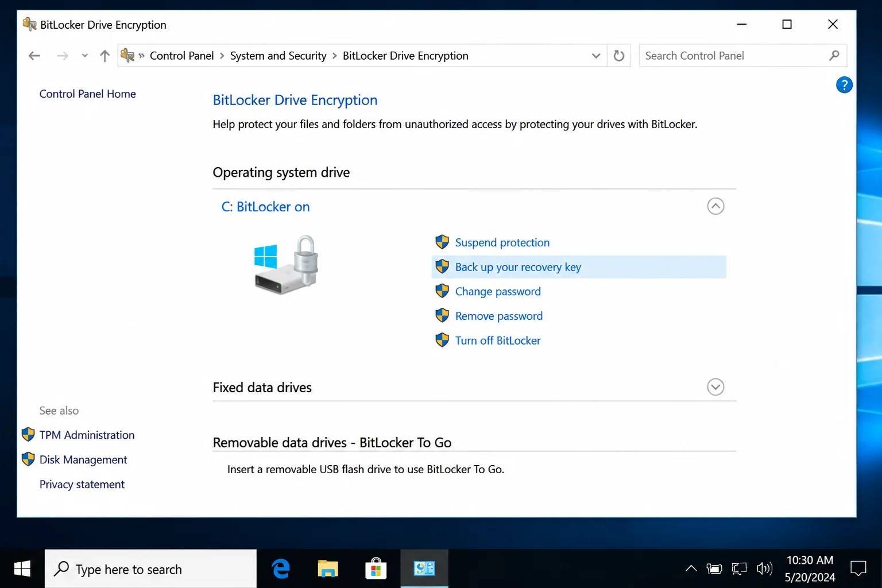The height and width of the screenshot is (588, 882).
Task: Open Control Panel Home link
Action: tap(87, 94)
